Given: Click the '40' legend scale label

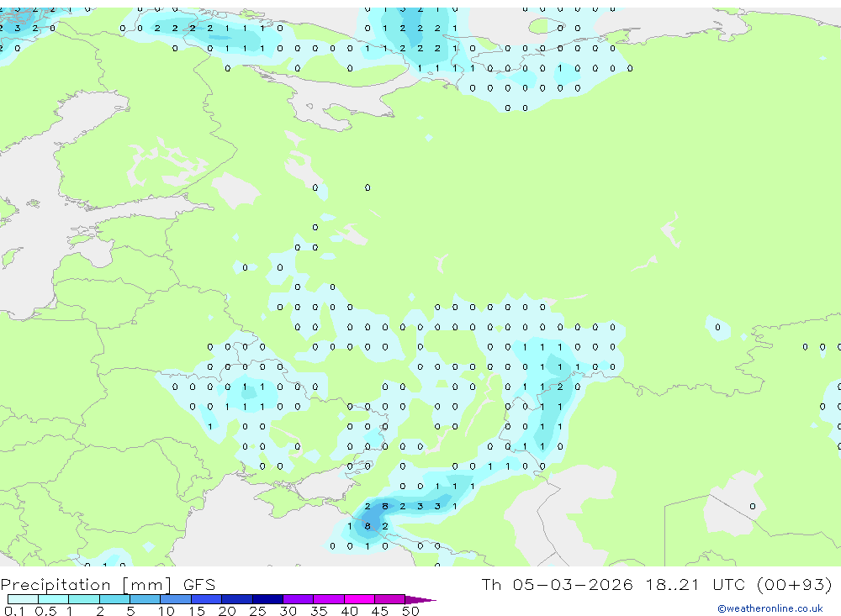Looking at the screenshot, I should pos(350,611).
